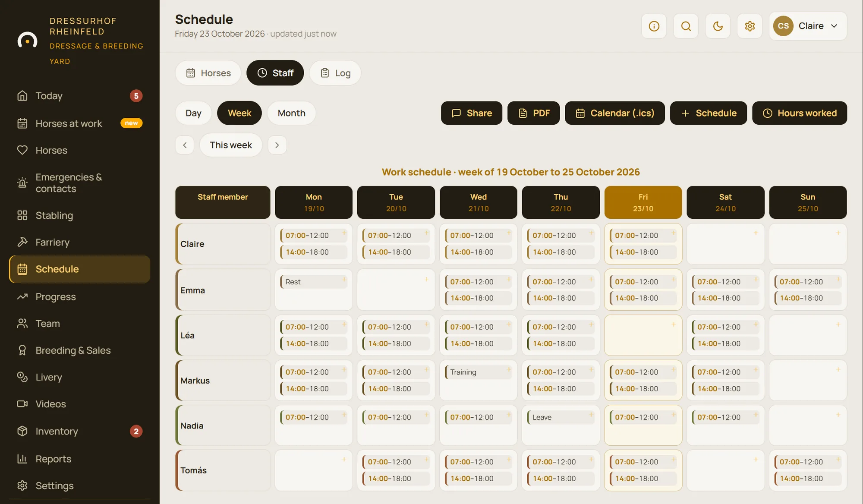Viewport: 863px width, 504px height.
Task: Open Breeding & Sales page
Action: point(80,350)
